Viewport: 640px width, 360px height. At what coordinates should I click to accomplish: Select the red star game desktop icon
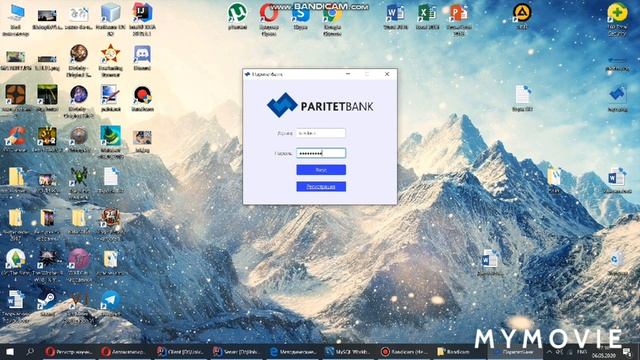coord(110,60)
